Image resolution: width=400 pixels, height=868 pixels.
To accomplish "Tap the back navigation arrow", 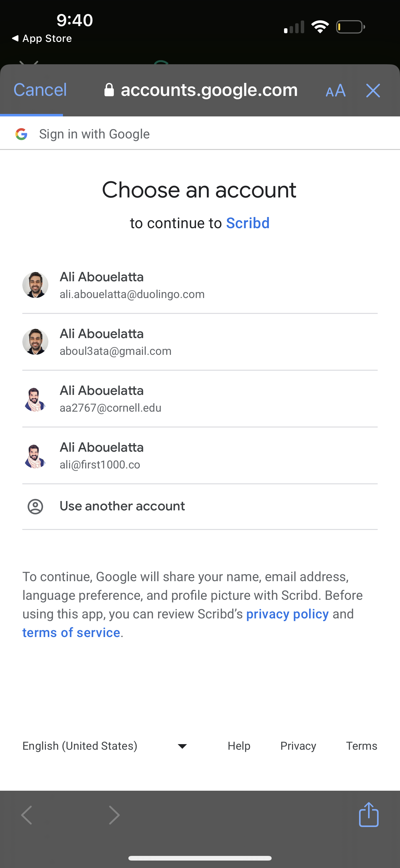I will (27, 815).
